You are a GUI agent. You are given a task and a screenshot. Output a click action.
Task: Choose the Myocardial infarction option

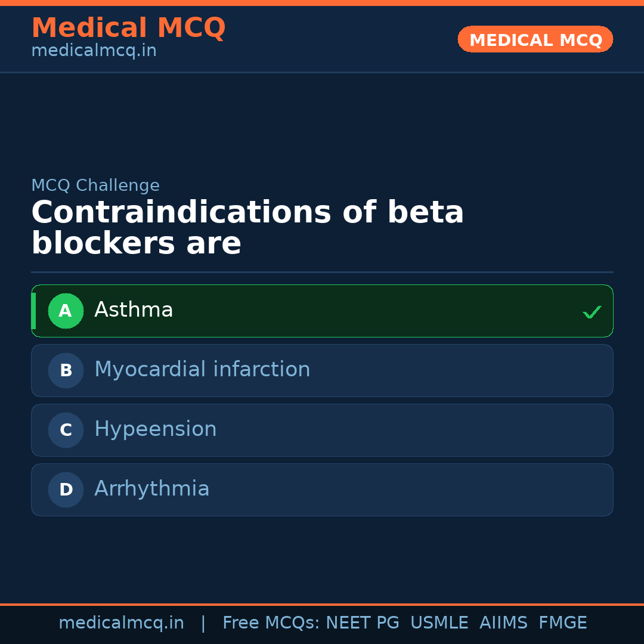point(322,370)
